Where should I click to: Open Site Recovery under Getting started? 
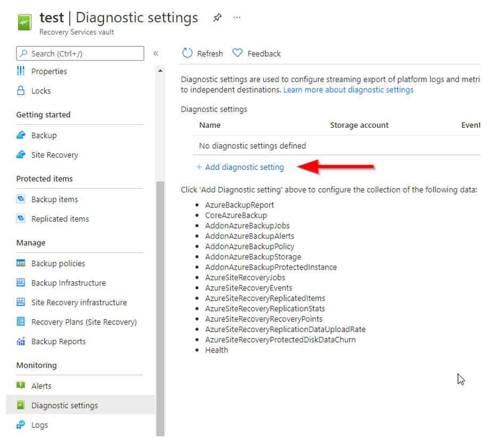(55, 155)
